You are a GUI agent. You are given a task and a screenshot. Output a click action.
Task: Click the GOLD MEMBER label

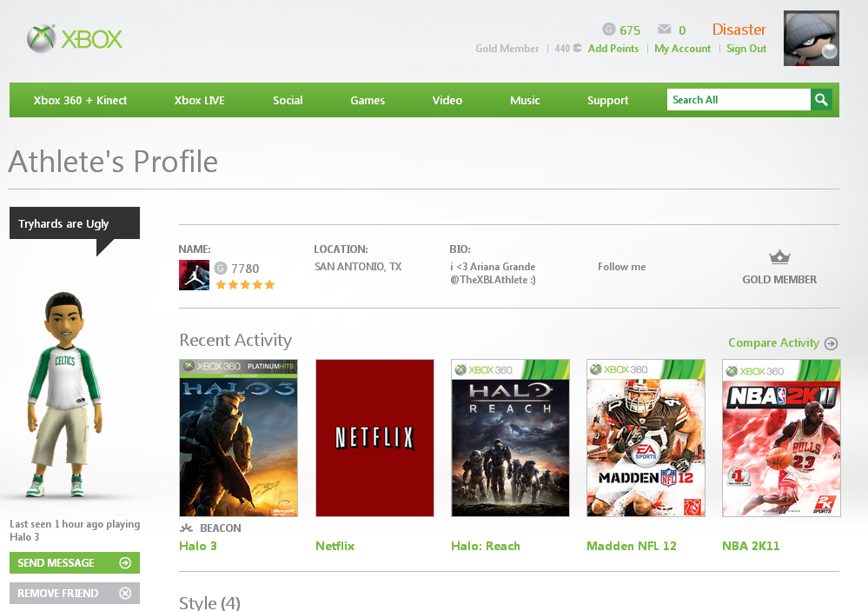779,279
